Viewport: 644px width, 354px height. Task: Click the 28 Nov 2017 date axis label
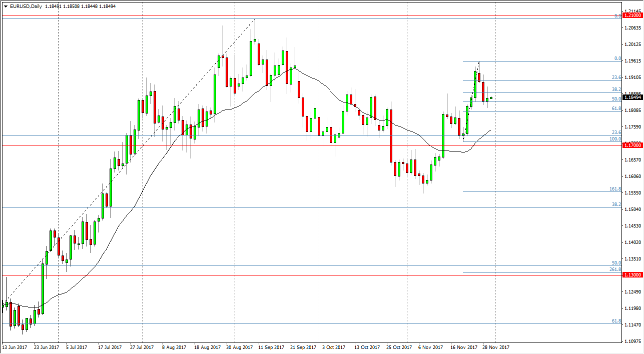click(x=495, y=346)
